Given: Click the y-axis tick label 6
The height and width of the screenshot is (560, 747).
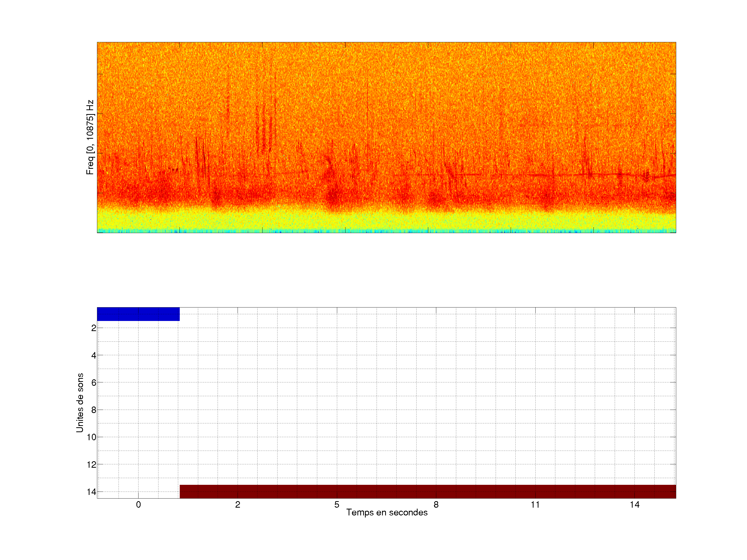Looking at the screenshot, I should tap(94, 382).
